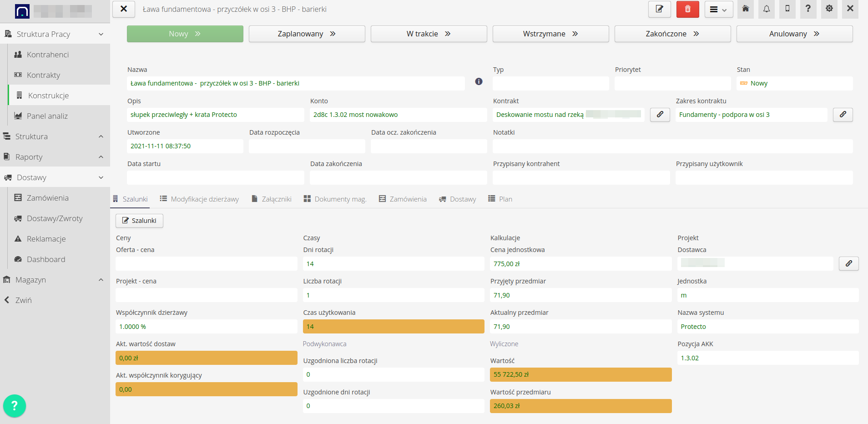This screenshot has height=424, width=868.
Task: Click link icon next to Kontrakt field
Action: coord(660,115)
